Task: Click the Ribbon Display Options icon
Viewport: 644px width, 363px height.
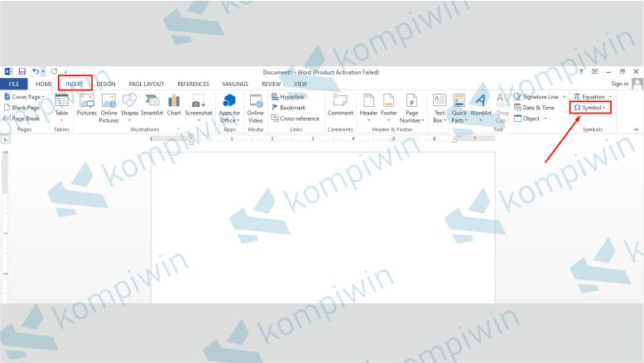Action: point(594,71)
